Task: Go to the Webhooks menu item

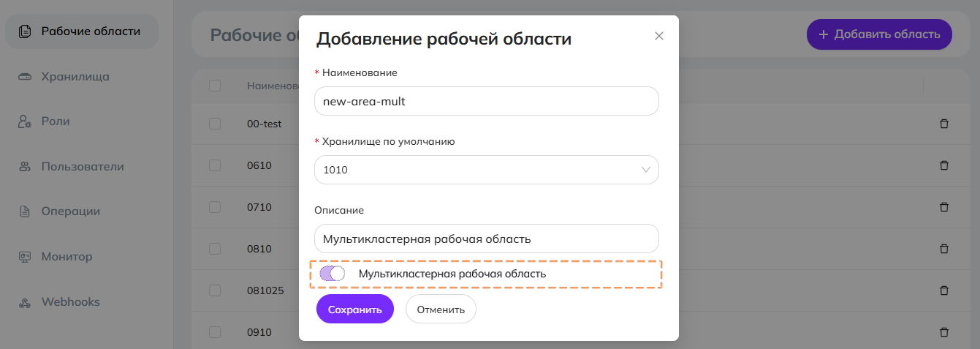Action: [x=70, y=302]
